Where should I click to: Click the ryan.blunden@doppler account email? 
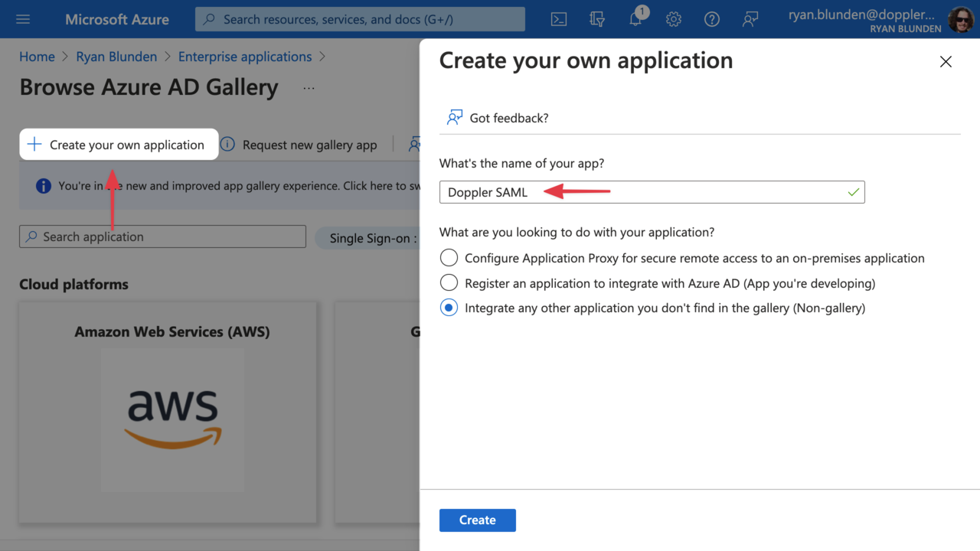[x=863, y=15]
